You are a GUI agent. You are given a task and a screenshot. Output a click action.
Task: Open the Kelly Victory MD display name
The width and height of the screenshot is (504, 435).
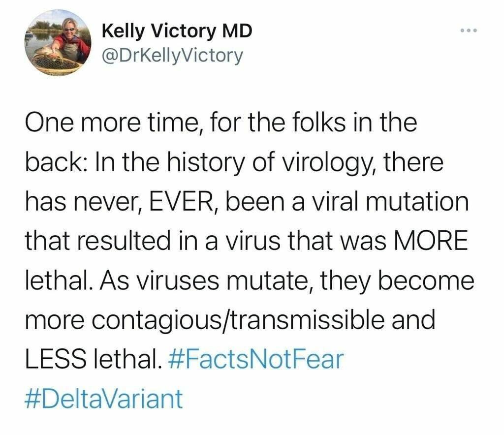pyautogui.click(x=177, y=31)
